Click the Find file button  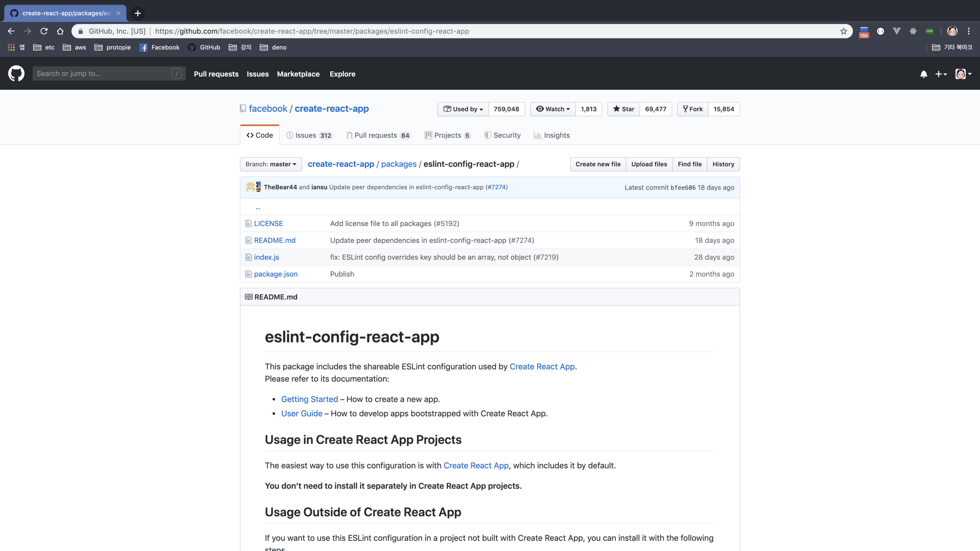point(690,164)
